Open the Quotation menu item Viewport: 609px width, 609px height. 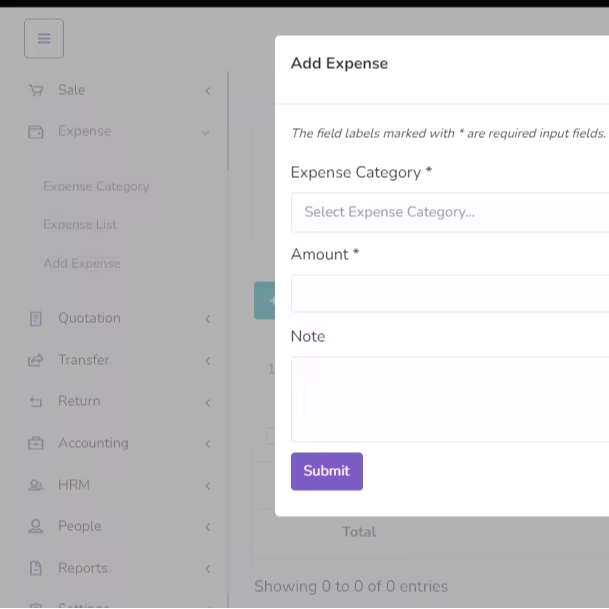click(89, 318)
